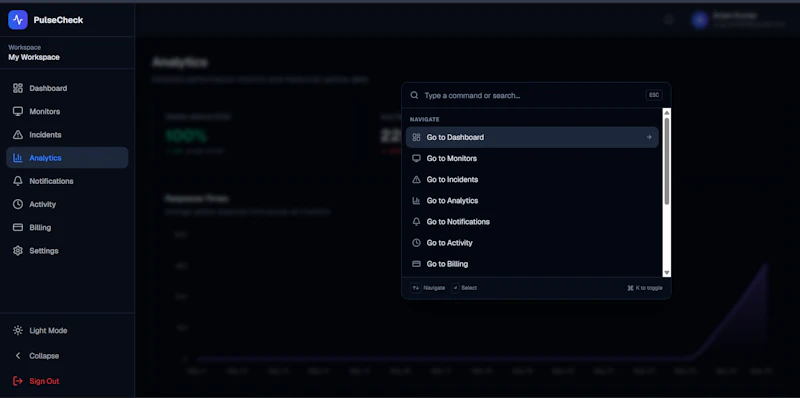Choose Go to Notifications in the palette
Screen dimensions: 800x398
click(x=532, y=221)
